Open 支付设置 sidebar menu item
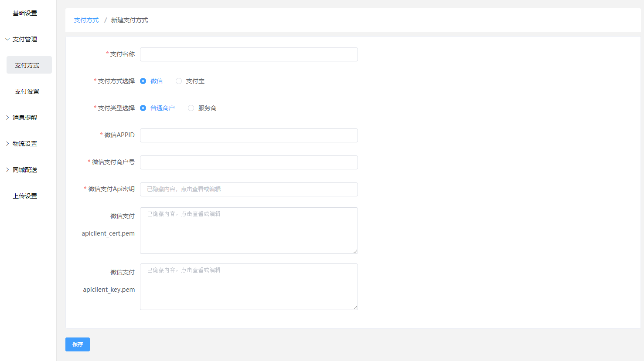The height and width of the screenshot is (361, 644). 27,91
